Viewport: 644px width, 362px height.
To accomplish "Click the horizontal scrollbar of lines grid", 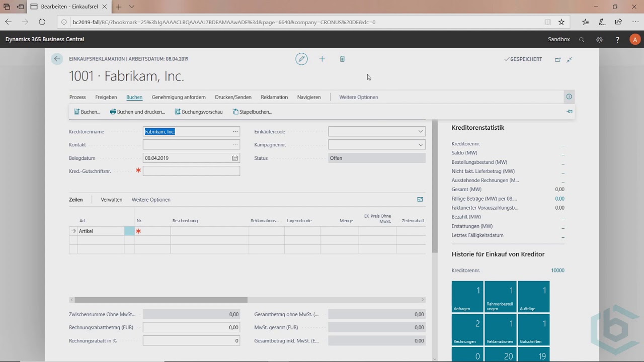I will [161, 300].
